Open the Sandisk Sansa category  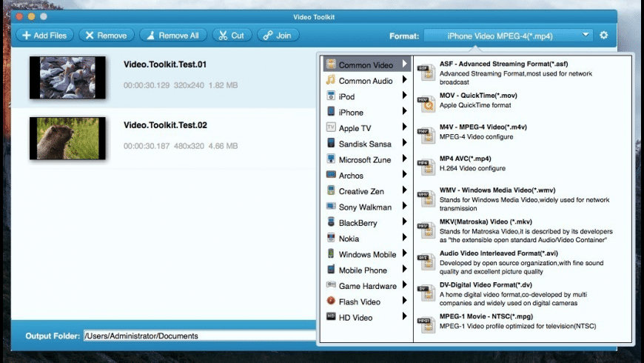[x=366, y=144]
